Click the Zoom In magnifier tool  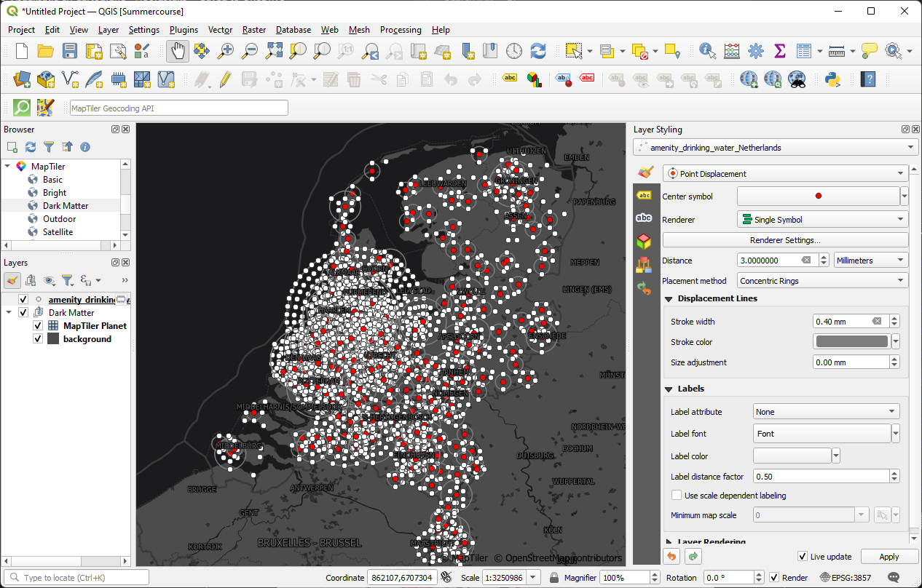click(x=226, y=51)
